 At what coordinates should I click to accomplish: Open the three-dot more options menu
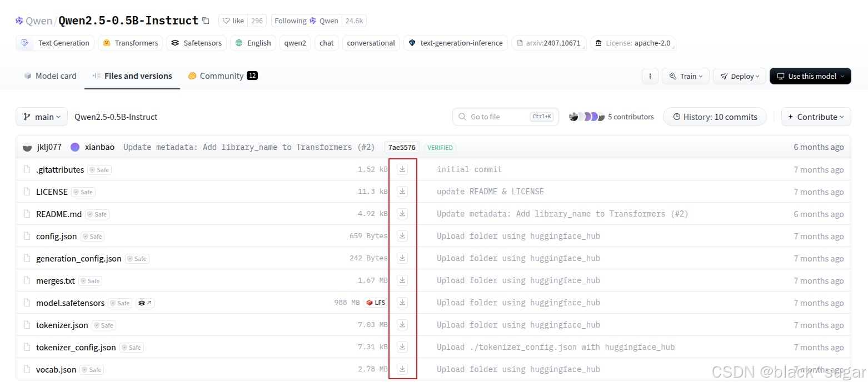click(650, 76)
